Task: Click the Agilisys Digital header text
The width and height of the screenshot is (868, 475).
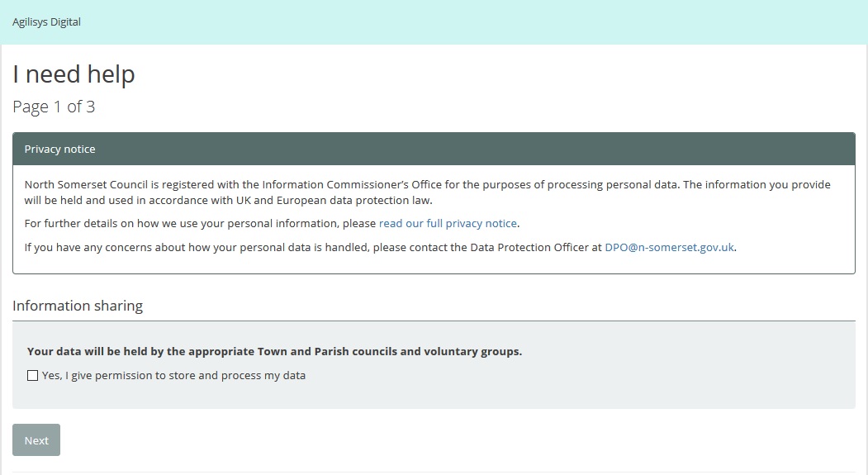Action: (x=46, y=22)
